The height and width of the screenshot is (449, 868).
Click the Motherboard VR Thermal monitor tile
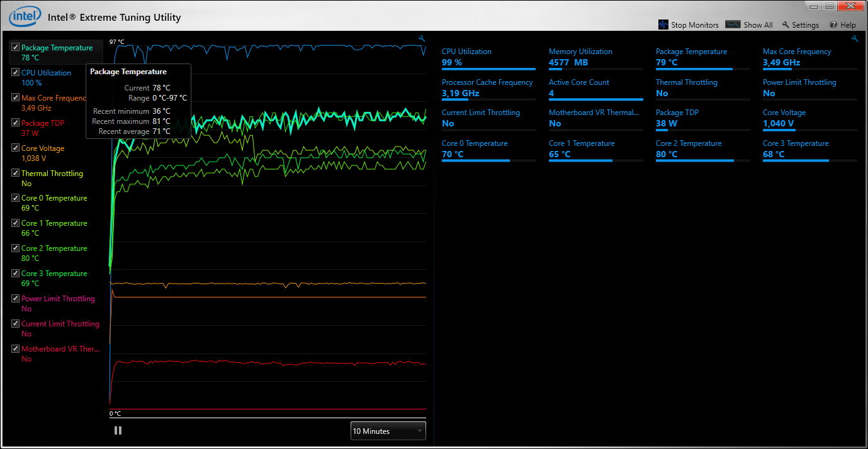click(596, 119)
